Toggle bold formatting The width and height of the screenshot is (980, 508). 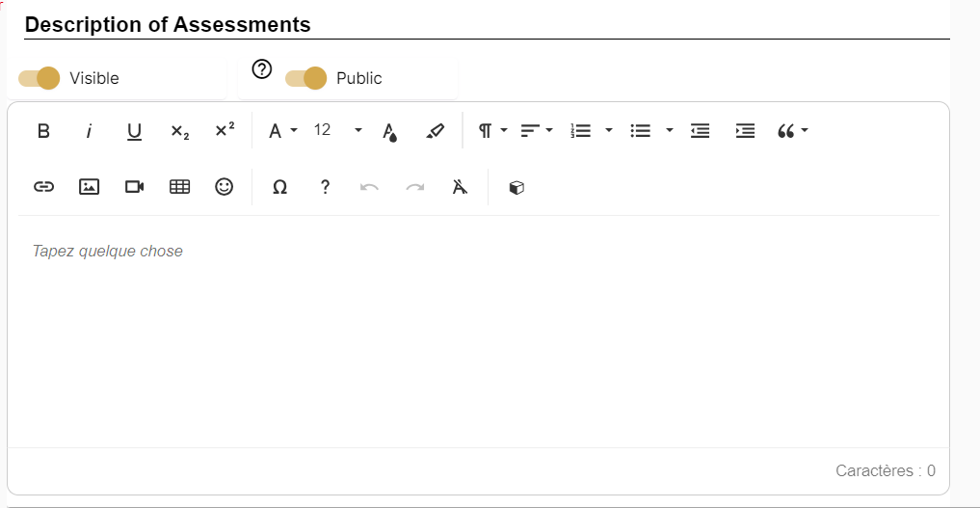click(43, 131)
